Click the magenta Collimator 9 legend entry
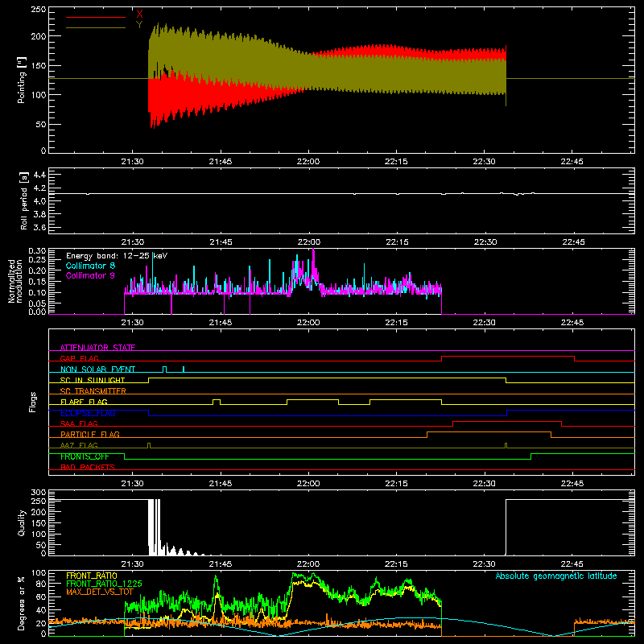 pyautogui.click(x=90, y=275)
